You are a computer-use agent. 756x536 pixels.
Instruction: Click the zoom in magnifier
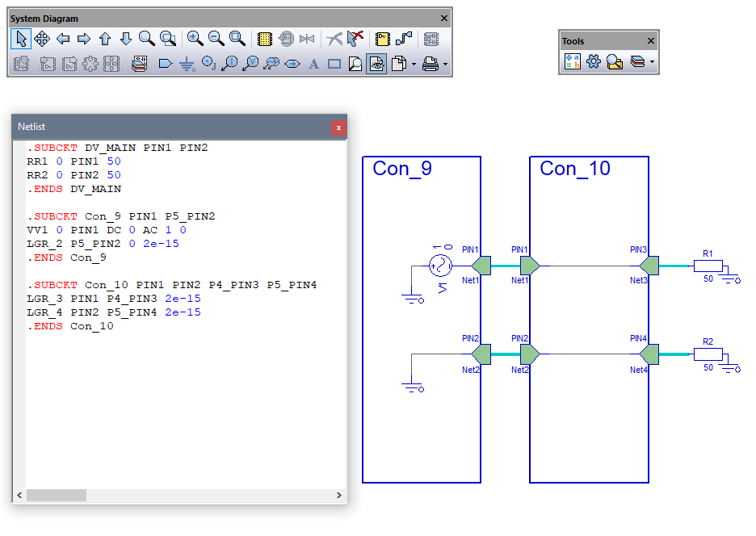(x=195, y=38)
